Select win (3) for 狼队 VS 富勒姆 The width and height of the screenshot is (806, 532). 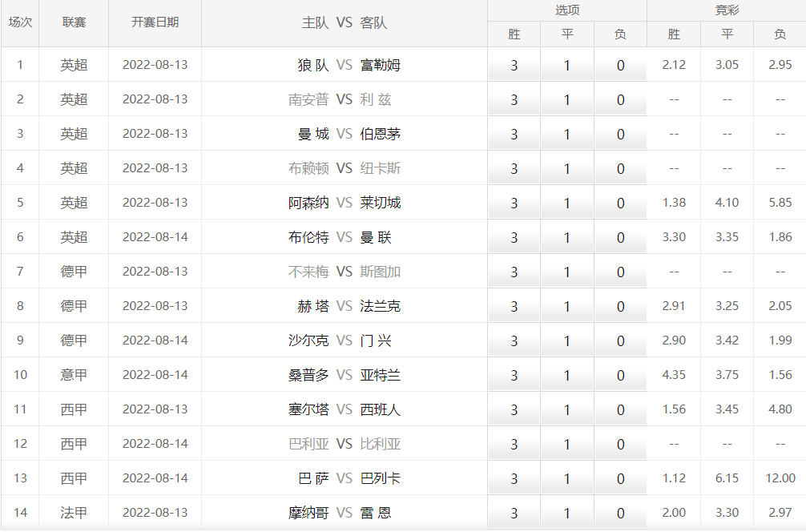pos(514,65)
